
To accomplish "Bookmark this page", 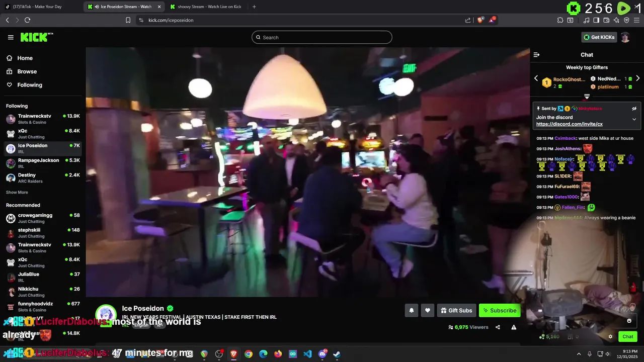I will 128,20.
